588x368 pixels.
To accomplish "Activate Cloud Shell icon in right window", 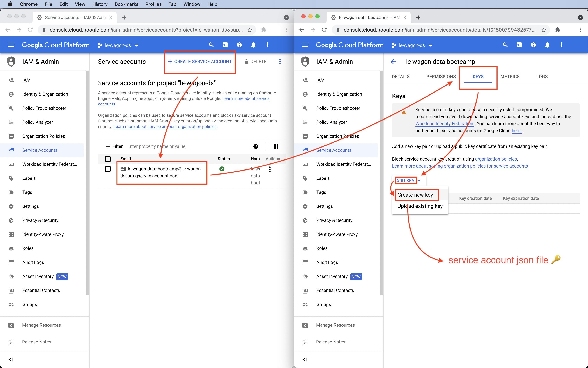I will (519, 45).
